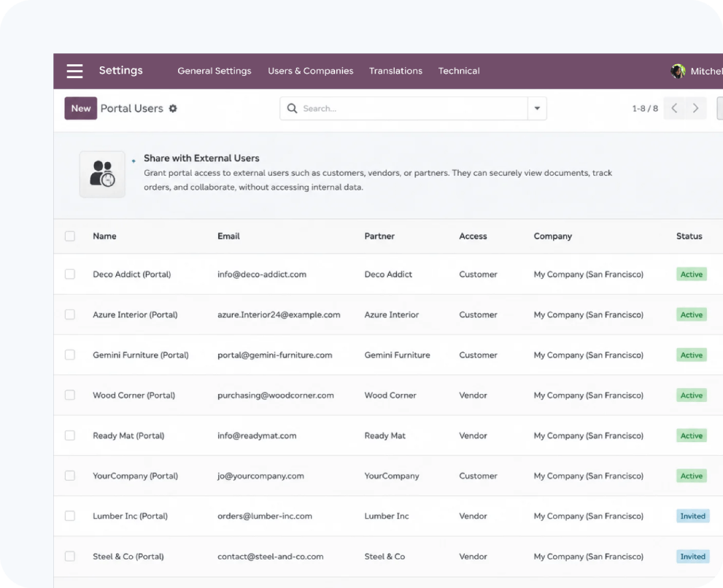Focus the Search input field
Image resolution: width=723 pixels, height=588 pixels.
413,109
